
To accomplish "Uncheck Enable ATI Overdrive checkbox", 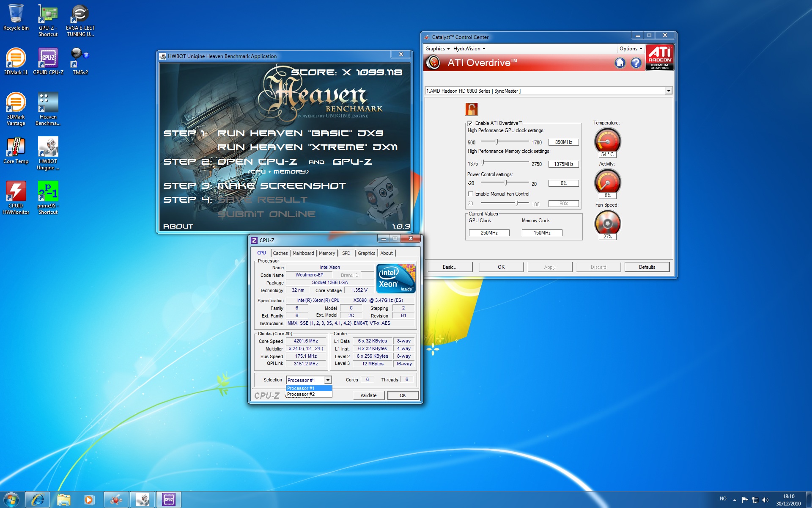I will pyautogui.click(x=470, y=123).
